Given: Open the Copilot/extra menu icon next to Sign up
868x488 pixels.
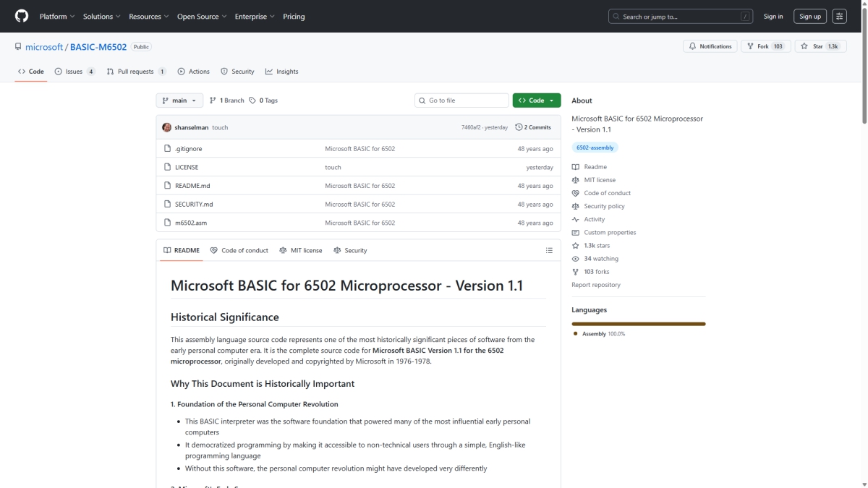Looking at the screenshot, I should click(839, 16).
